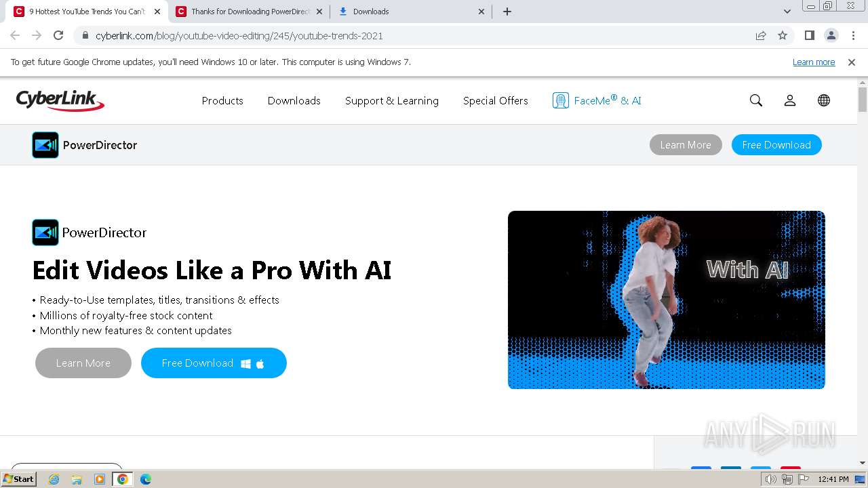The width and height of the screenshot is (868, 488).
Task: Open Microsoft Edge from taskbar
Action: coord(146,479)
